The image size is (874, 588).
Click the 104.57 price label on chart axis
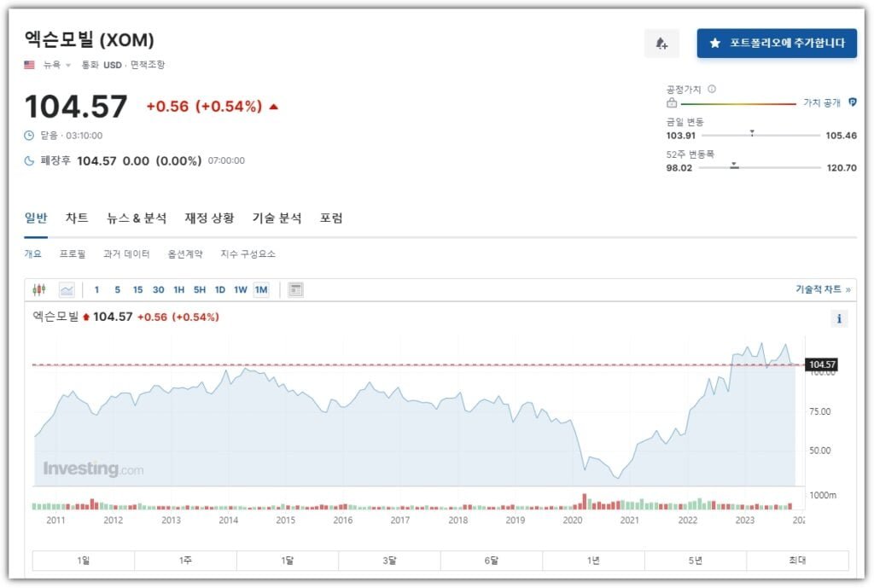point(822,364)
